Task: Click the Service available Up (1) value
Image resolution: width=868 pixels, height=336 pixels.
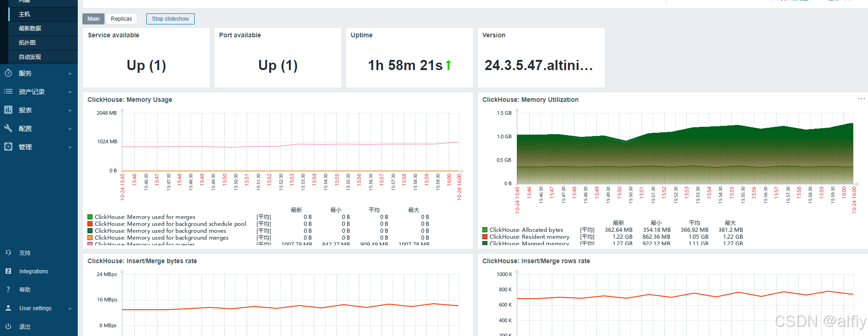Action: pos(146,65)
